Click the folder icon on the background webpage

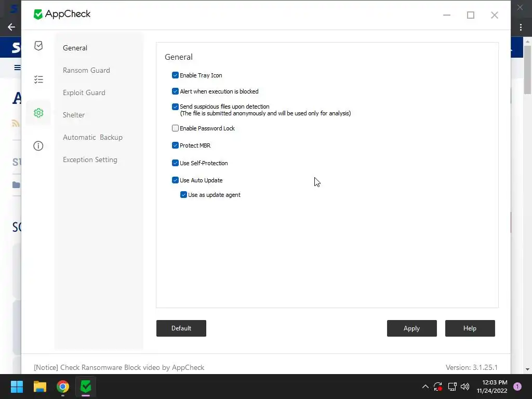pos(16,185)
